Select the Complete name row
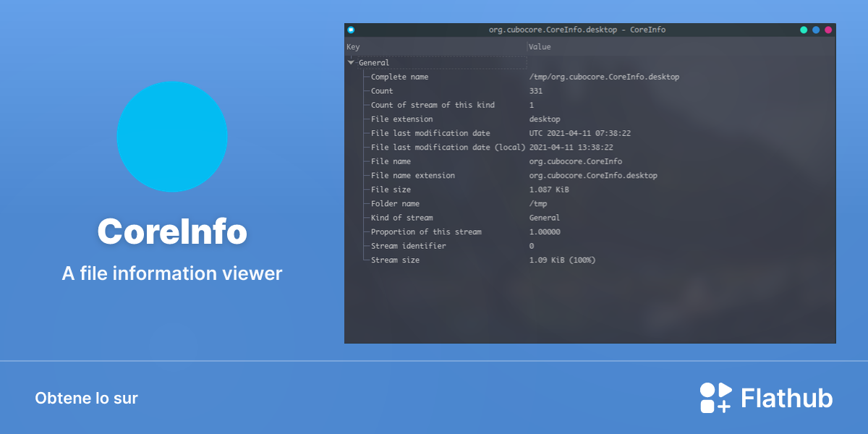 [590, 77]
